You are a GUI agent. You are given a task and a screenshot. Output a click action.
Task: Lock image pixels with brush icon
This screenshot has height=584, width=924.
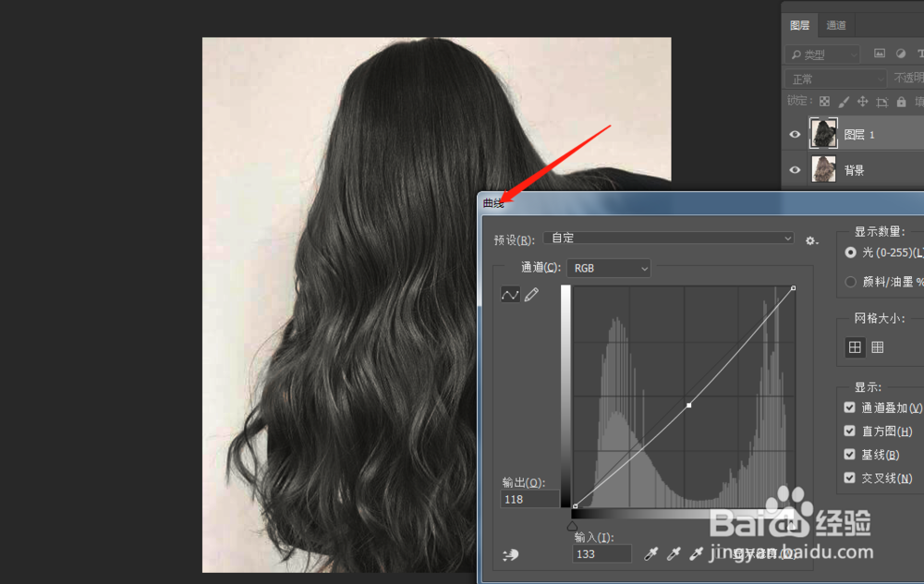(x=844, y=102)
